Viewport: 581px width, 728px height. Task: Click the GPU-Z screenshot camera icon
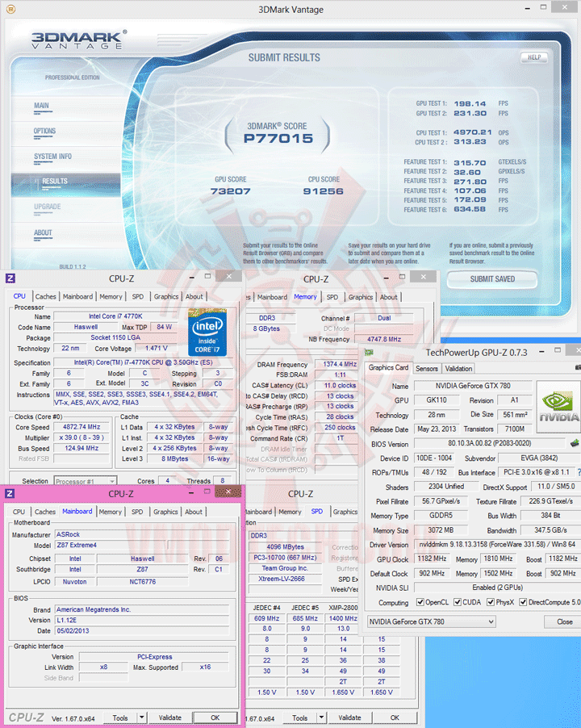click(579, 368)
